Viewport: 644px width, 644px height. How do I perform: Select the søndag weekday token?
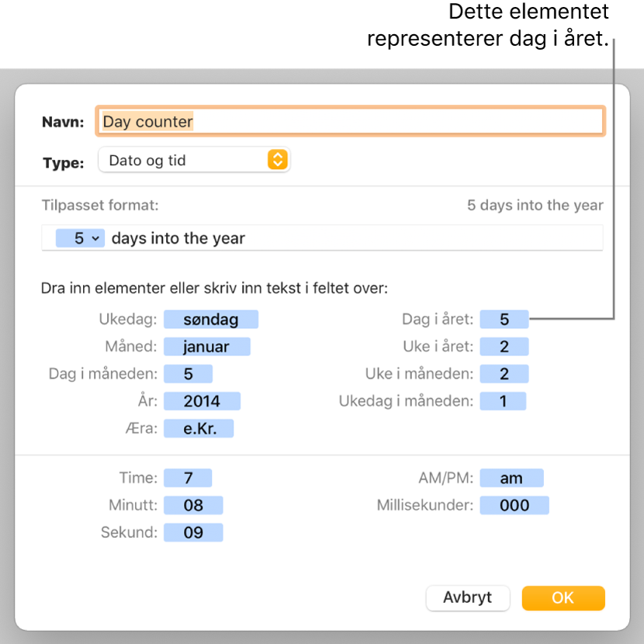pyautogui.click(x=220, y=319)
